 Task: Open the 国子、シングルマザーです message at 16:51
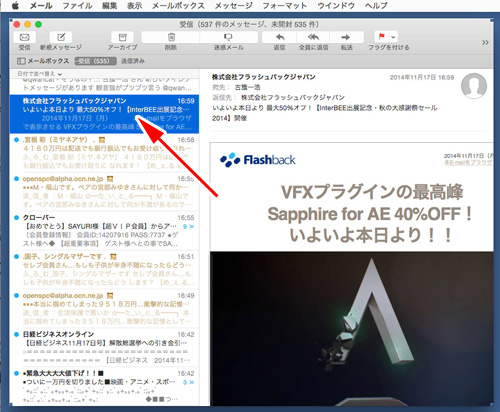tap(104, 270)
